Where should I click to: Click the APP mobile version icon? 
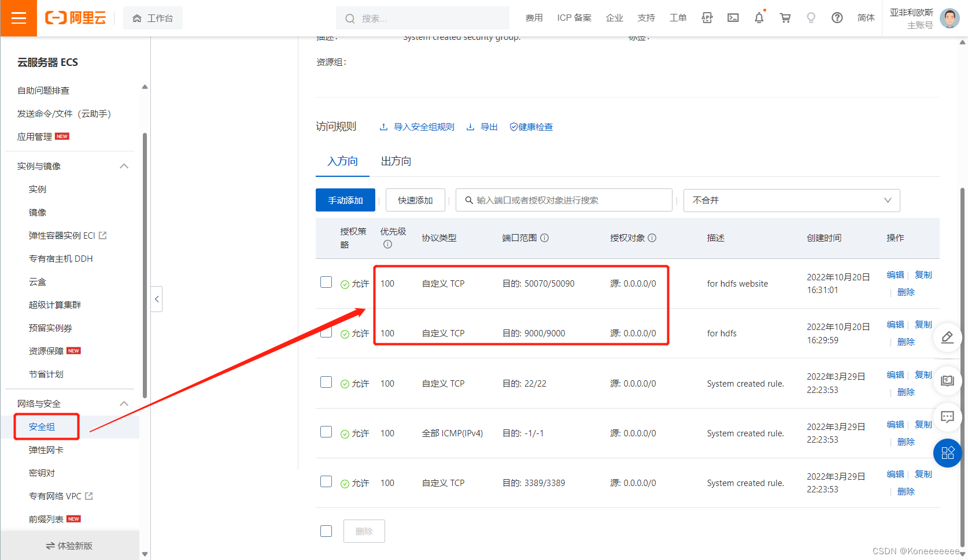[x=707, y=17]
